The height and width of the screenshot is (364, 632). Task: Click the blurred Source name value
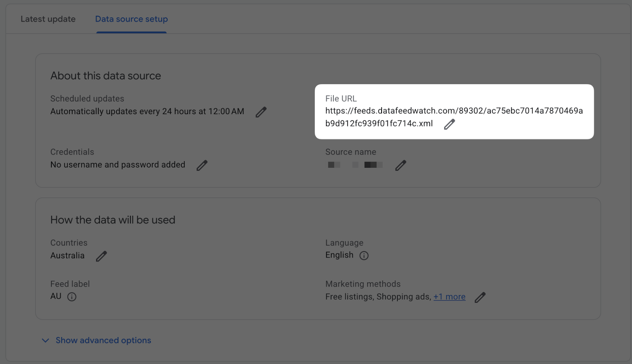pyautogui.click(x=355, y=165)
